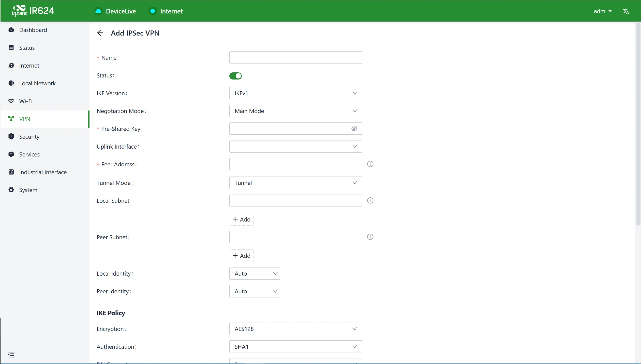Click Add button under Local Subnet
Image resolution: width=641 pixels, height=364 pixels.
coord(242,219)
